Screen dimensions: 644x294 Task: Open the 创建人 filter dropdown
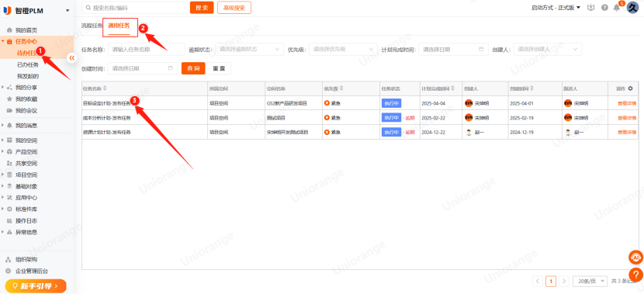point(548,50)
